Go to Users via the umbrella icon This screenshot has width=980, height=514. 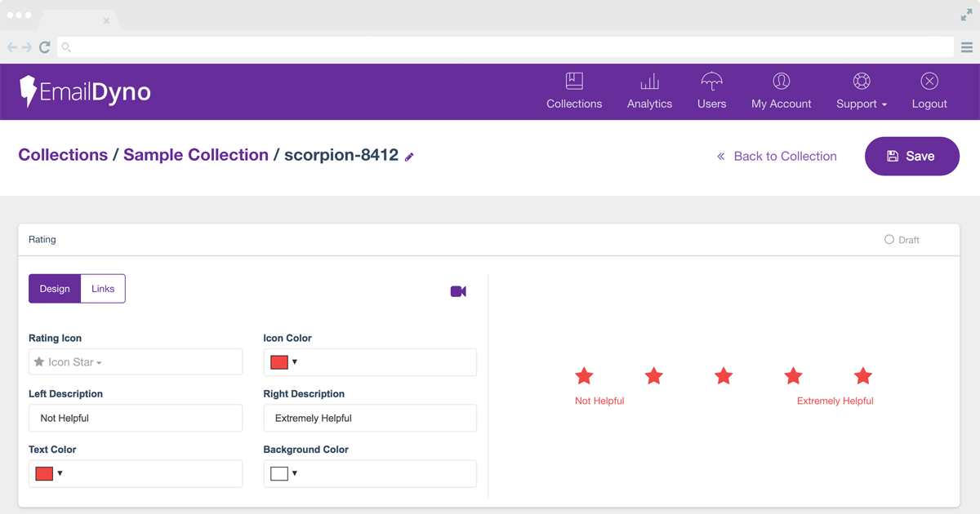tap(711, 82)
